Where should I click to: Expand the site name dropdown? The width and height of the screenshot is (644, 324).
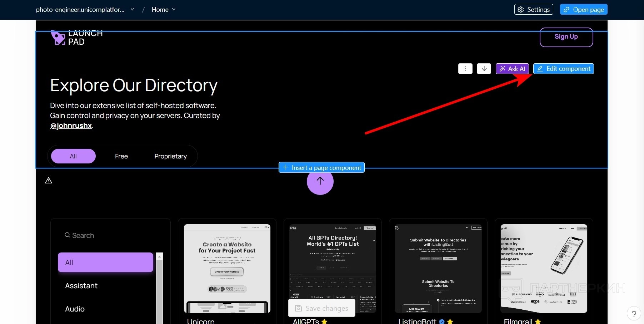[132, 9]
